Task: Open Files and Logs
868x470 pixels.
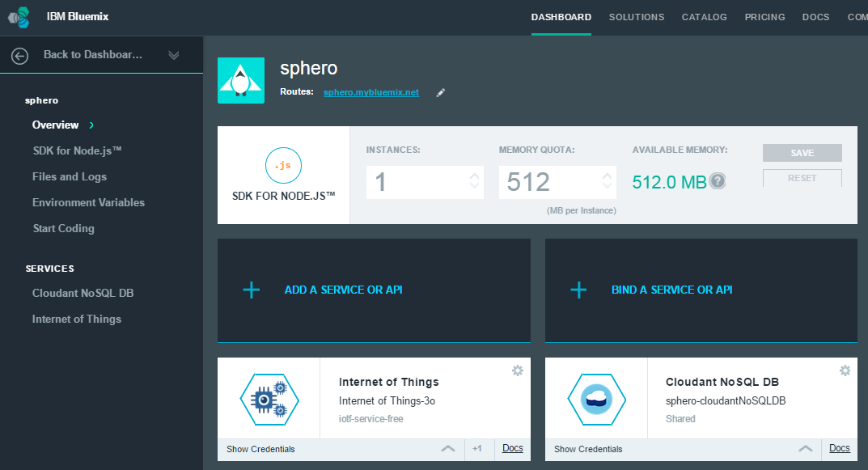Action: click(x=70, y=176)
